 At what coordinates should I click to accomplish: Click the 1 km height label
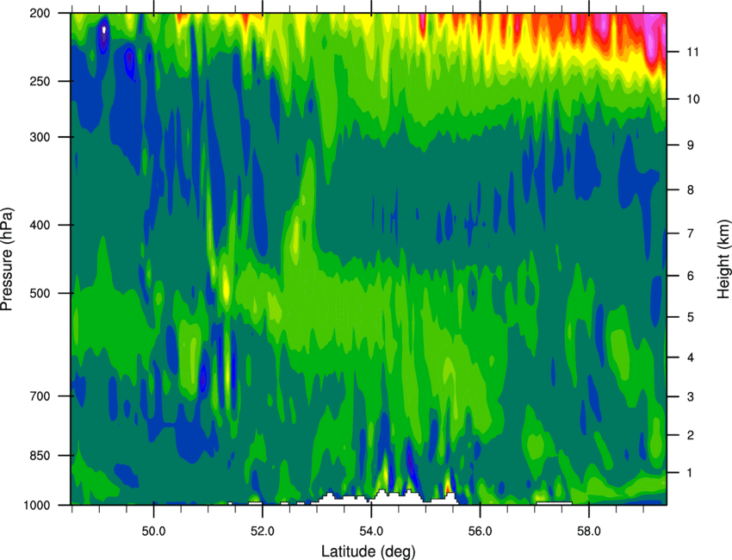691,473
